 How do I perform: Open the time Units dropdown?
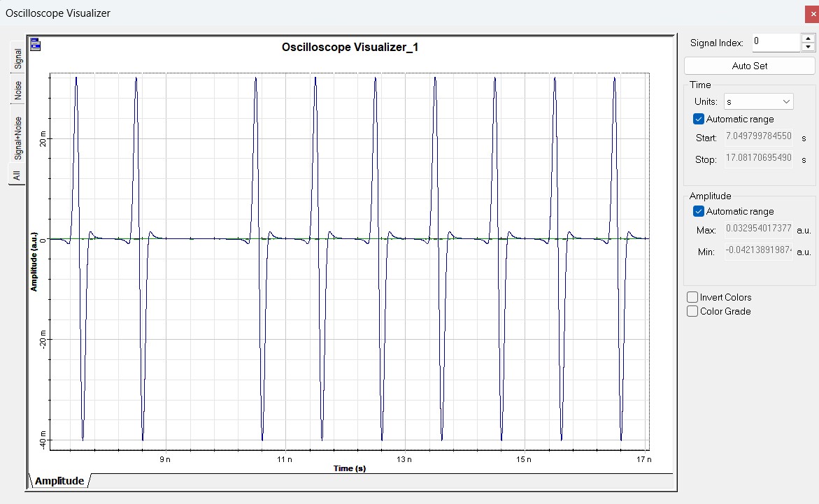pyautogui.click(x=759, y=101)
